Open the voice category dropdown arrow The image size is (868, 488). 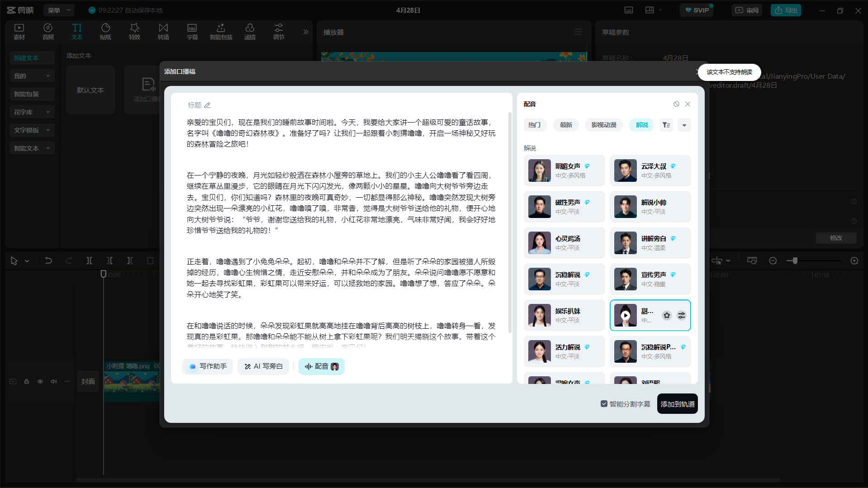click(684, 125)
